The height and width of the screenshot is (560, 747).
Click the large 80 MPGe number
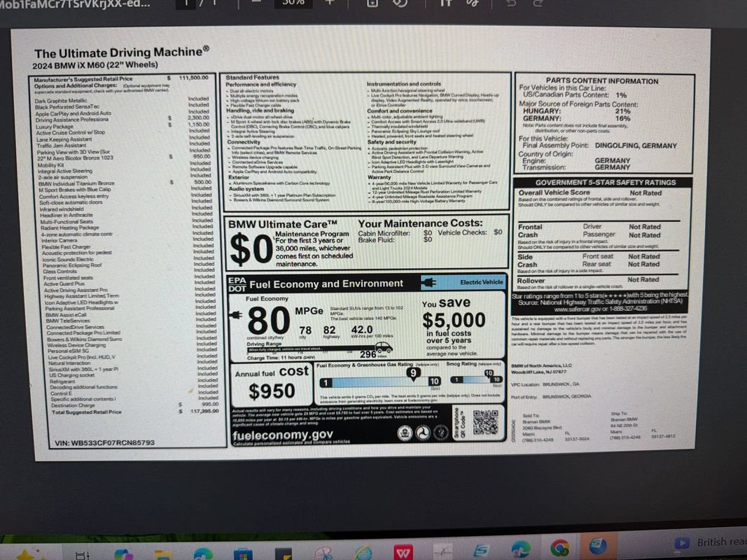click(269, 321)
